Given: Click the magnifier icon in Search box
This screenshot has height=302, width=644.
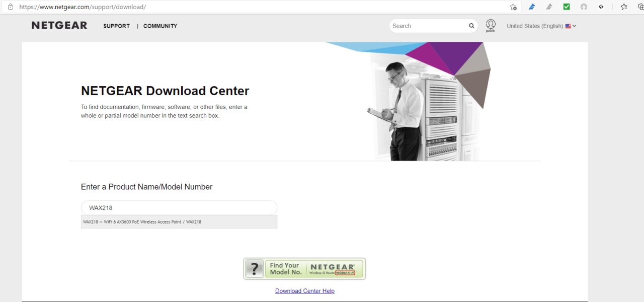Looking at the screenshot, I should point(471,26).
